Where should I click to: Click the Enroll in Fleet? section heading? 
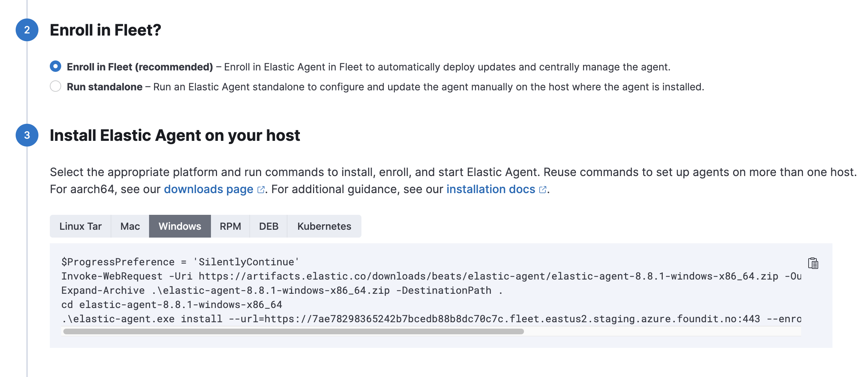tap(106, 31)
